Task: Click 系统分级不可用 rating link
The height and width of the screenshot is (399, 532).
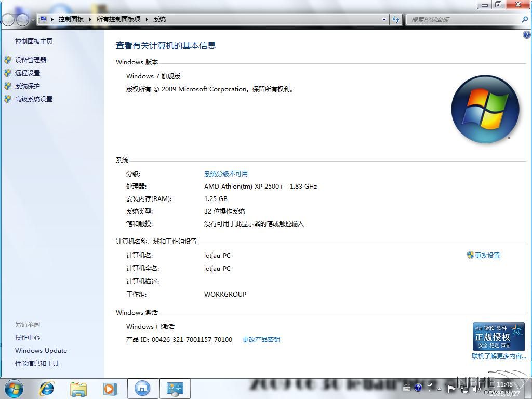Action: [226, 174]
